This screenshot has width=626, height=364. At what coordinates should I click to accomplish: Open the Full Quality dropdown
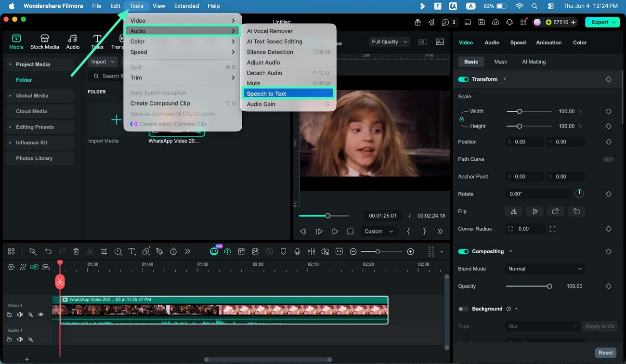point(390,42)
